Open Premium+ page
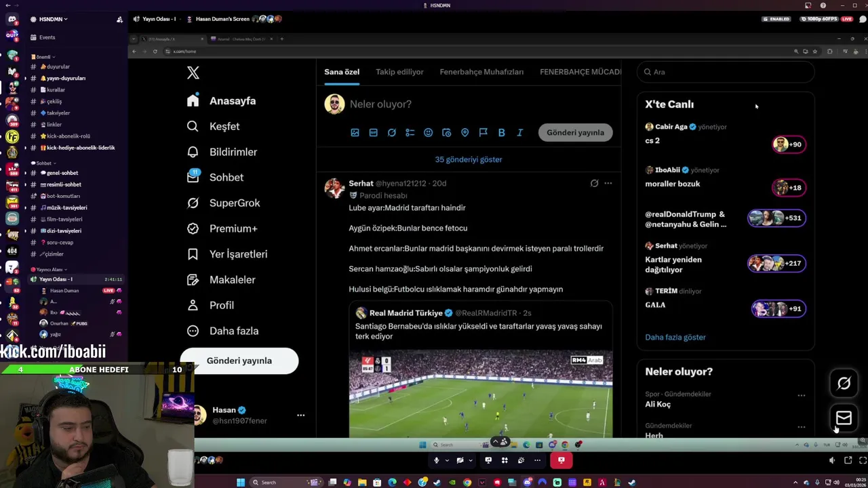 222,228
